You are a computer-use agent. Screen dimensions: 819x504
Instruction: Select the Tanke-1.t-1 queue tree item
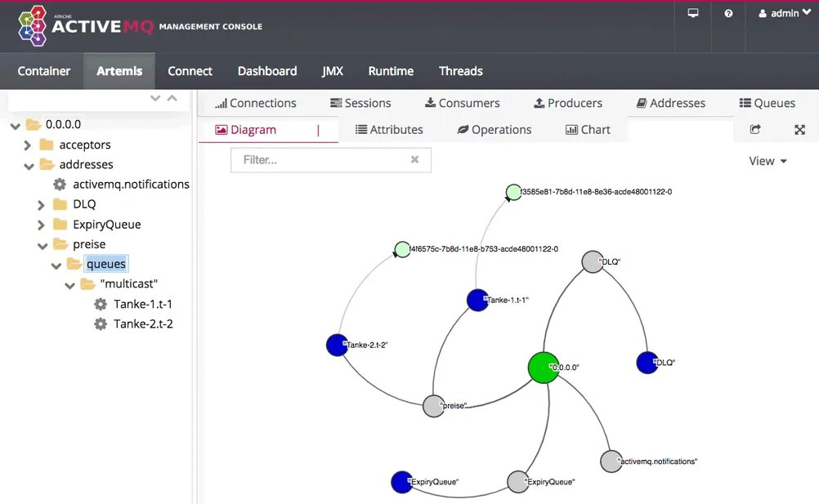coord(143,304)
